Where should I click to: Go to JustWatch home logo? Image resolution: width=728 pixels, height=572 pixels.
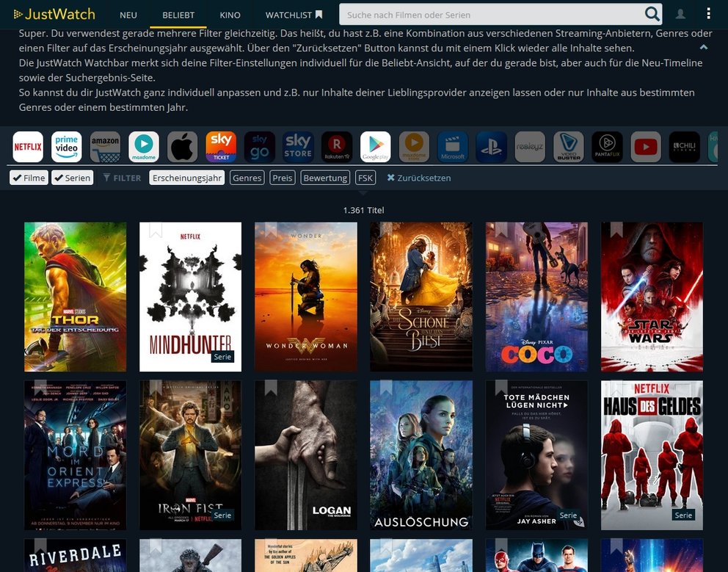tap(54, 15)
